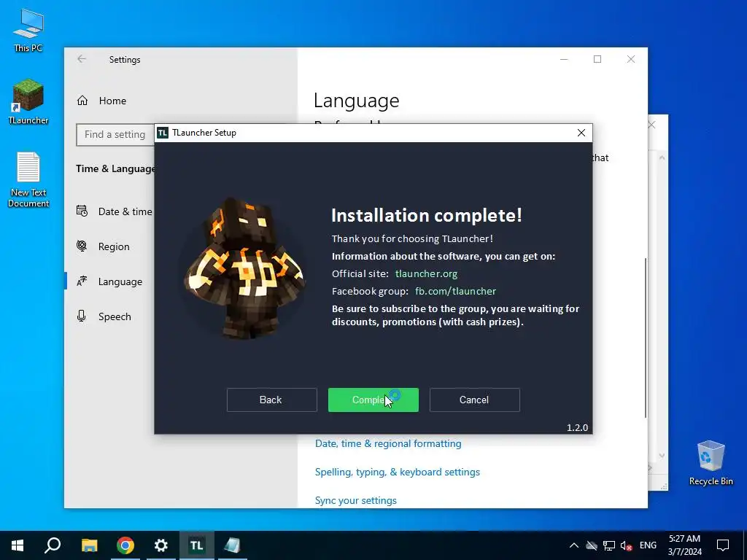This screenshot has height=560, width=747.
Task: Select the TLauncher desktop shortcut
Action: point(28,102)
